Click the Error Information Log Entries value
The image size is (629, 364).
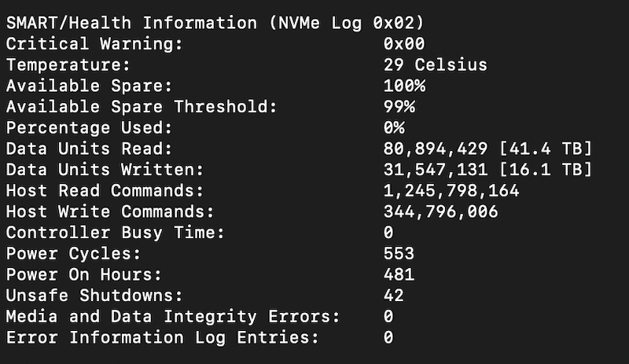point(388,337)
